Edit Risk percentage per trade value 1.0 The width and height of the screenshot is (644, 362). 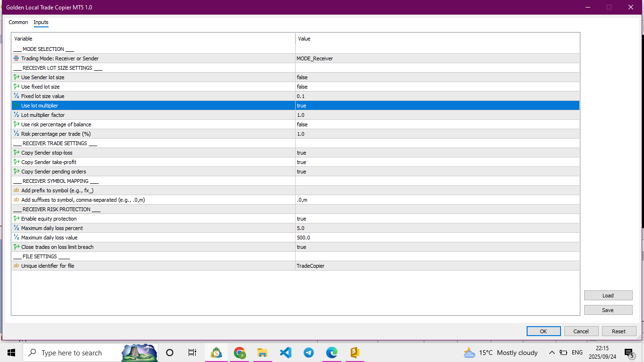tap(438, 134)
